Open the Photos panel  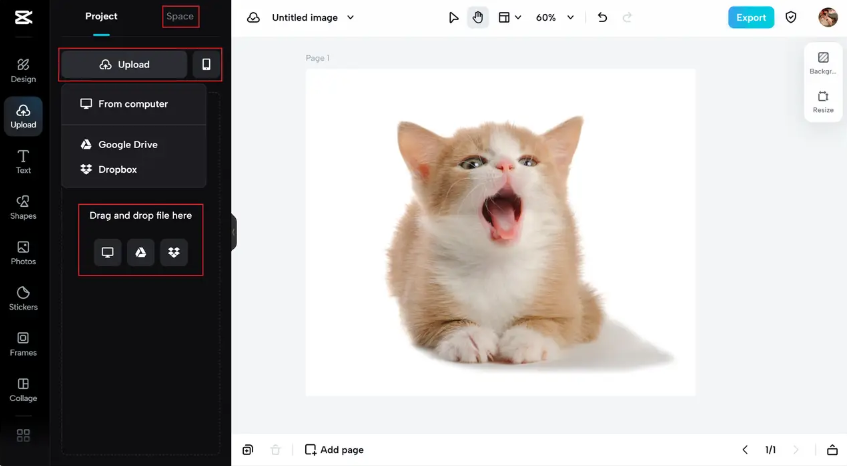point(23,253)
